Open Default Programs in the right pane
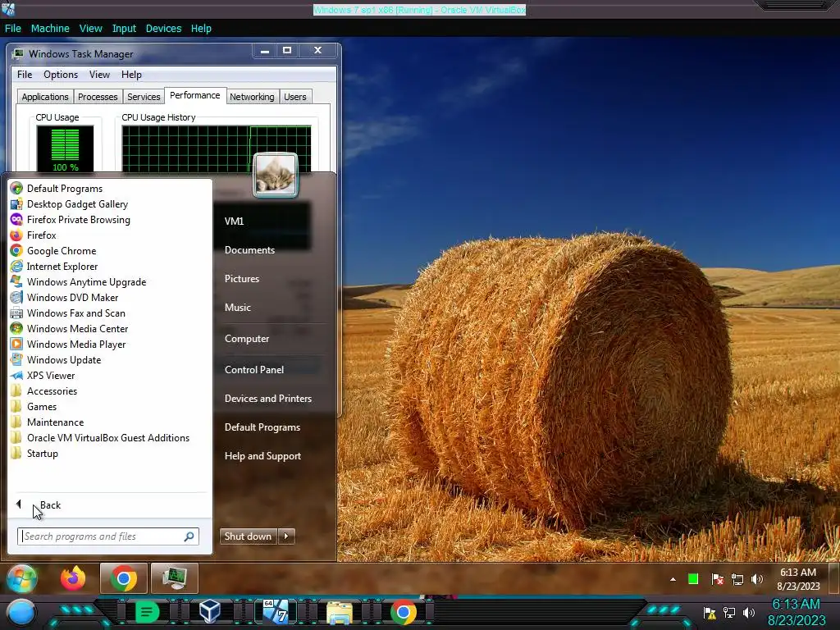This screenshot has width=840, height=630. [x=262, y=427]
